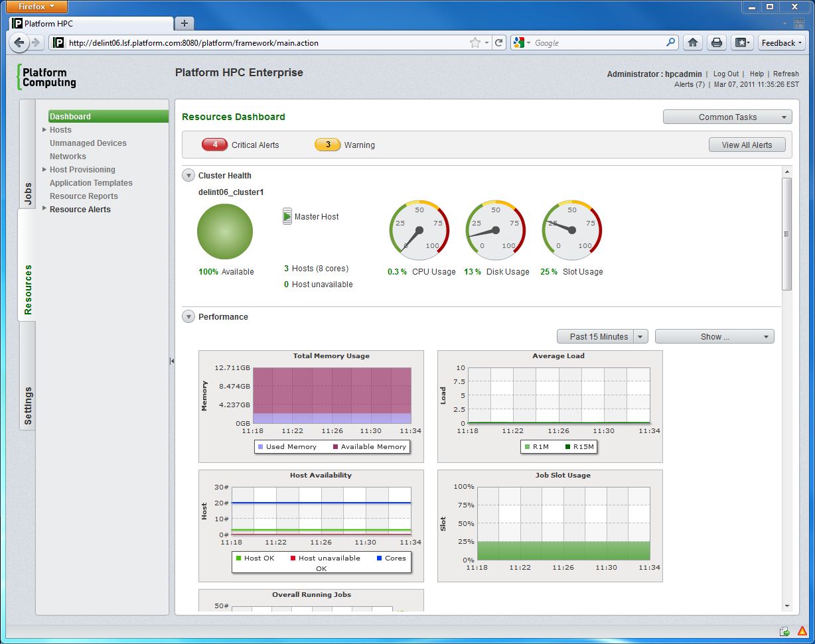Click the red Critical Alerts badge

(x=214, y=145)
